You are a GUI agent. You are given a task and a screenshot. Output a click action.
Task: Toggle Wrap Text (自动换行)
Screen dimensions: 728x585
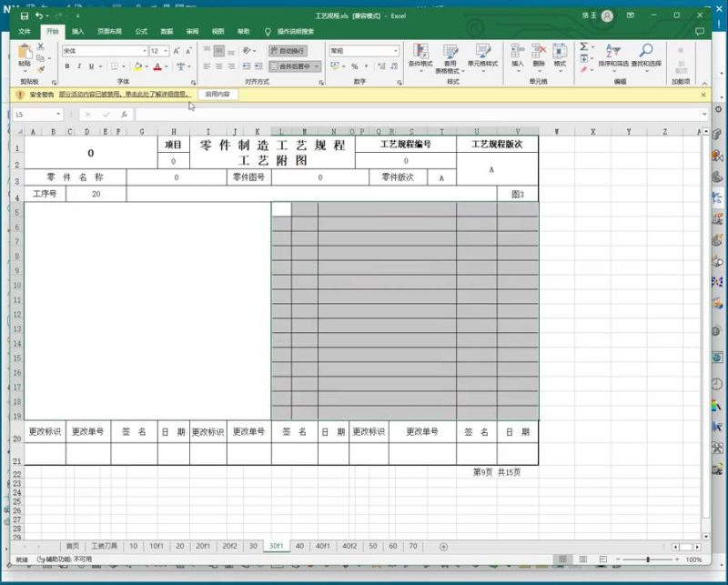tap(288, 51)
